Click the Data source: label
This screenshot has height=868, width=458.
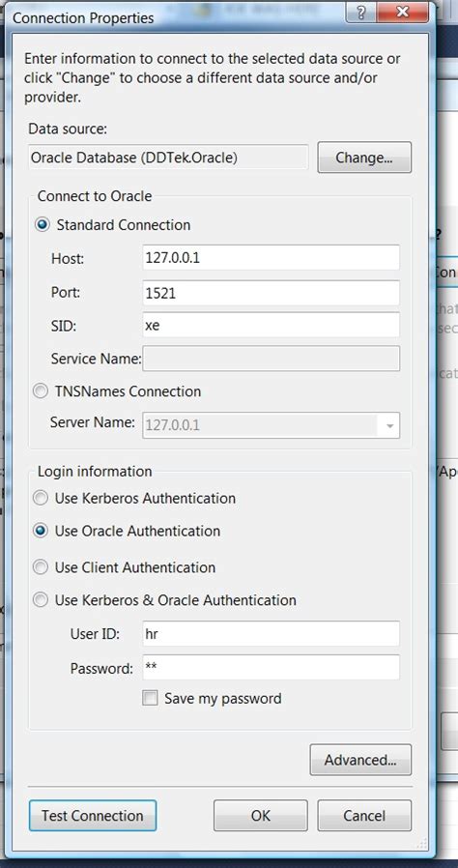pyautogui.click(x=68, y=129)
